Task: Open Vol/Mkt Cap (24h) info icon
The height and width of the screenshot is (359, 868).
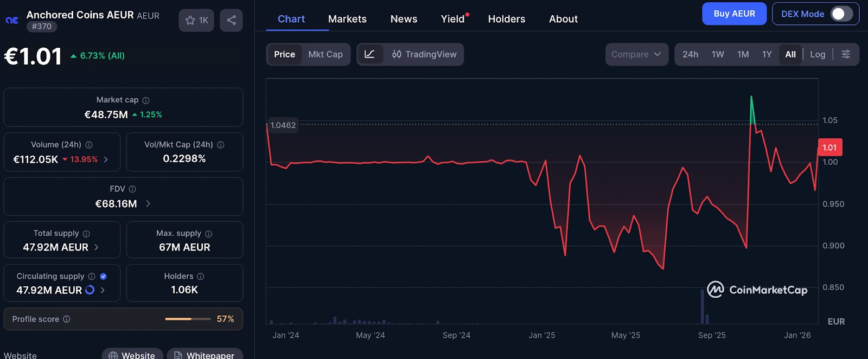Action: [x=221, y=145]
